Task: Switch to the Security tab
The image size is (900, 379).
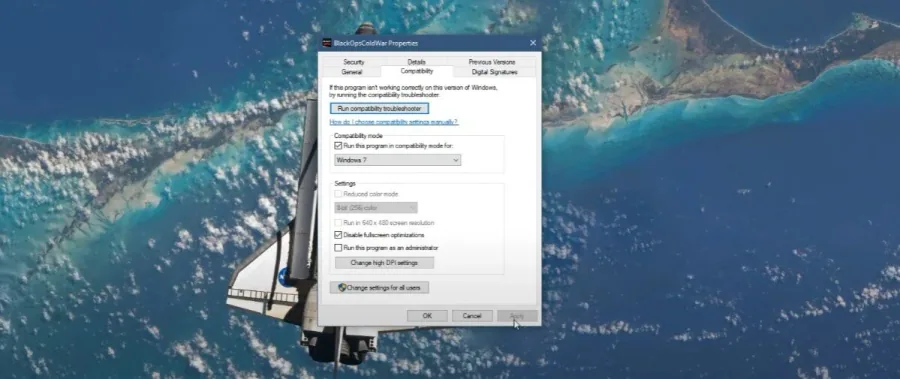Action: (354, 61)
